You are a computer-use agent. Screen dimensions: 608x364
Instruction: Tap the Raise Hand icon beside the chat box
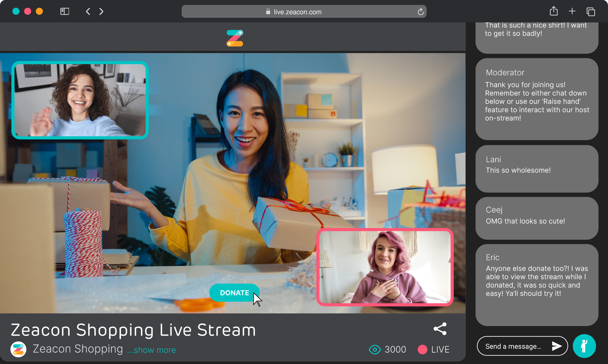[x=584, y=346]
